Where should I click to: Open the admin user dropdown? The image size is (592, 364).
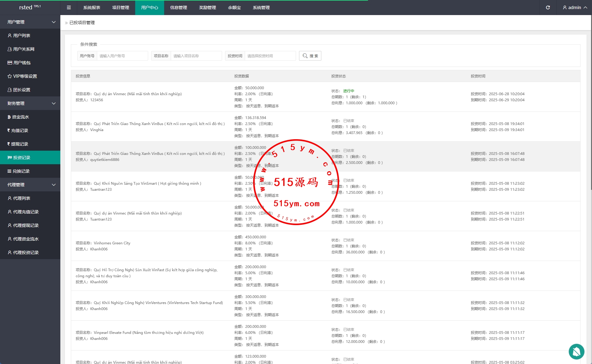(574, 8)
